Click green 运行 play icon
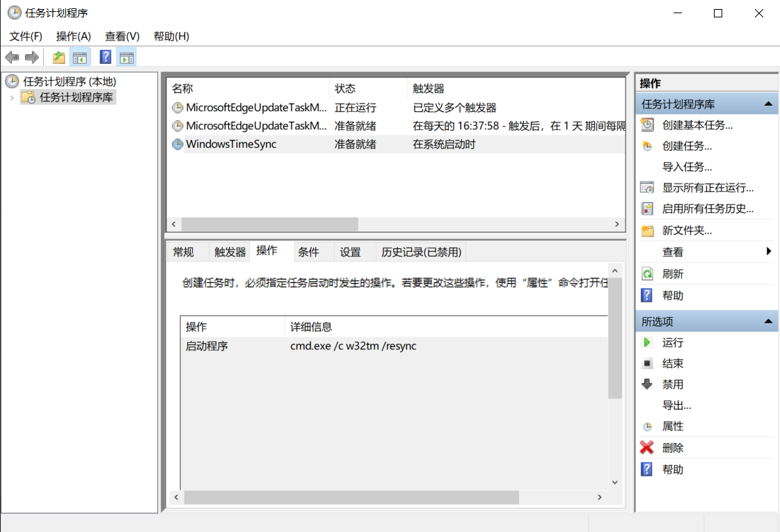 tap(646, 343)
